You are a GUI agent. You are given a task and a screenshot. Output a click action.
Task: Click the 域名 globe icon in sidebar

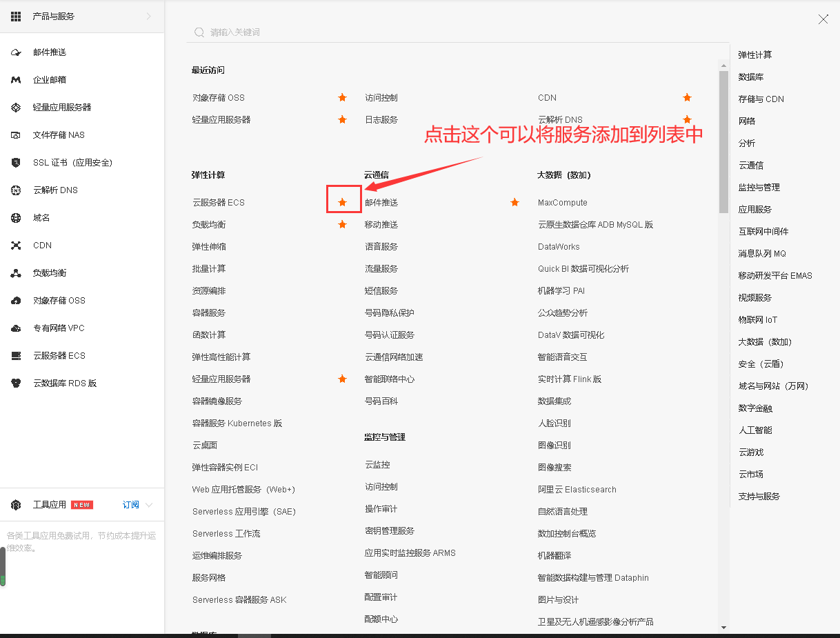pos(16,218)
